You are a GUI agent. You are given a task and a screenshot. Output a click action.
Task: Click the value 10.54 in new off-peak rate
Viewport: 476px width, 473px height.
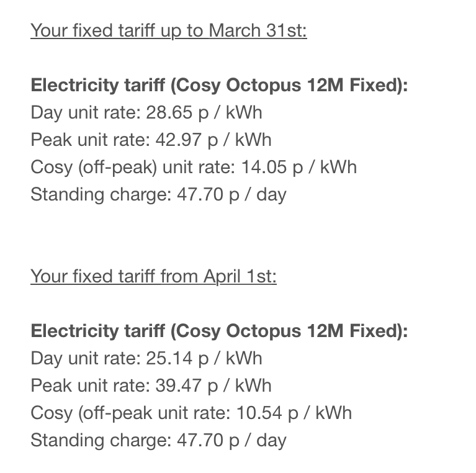pos(259,413)
